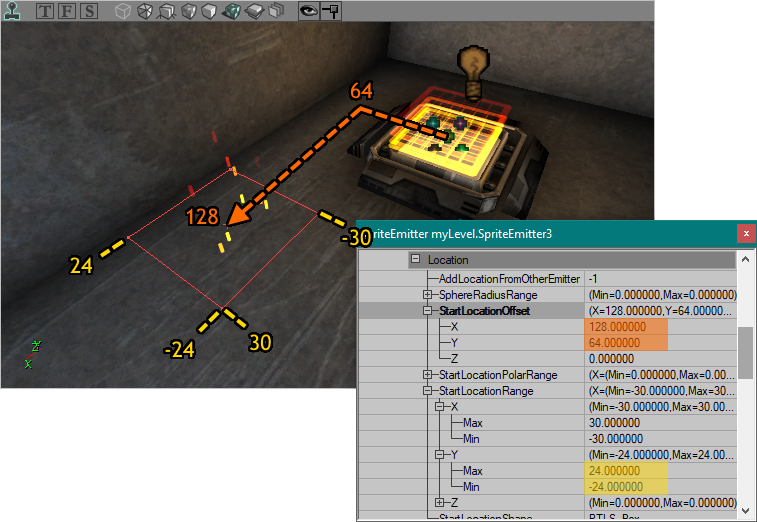Click the Location category header
757x522 pixels.
[x=572, y=260]
